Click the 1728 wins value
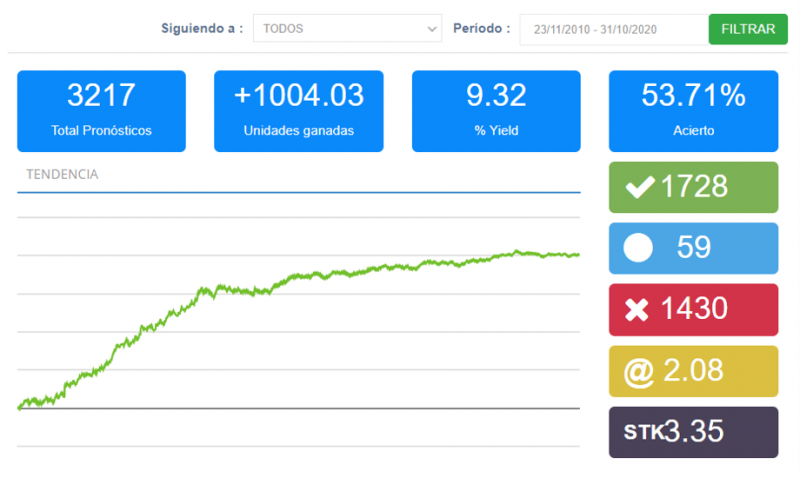 694,186
